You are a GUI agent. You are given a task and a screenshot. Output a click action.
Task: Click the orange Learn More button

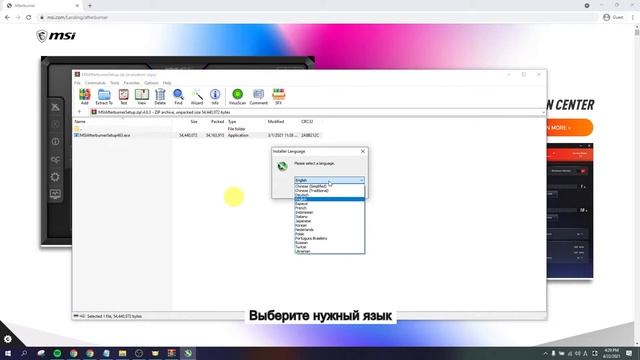tap(570, 128)
